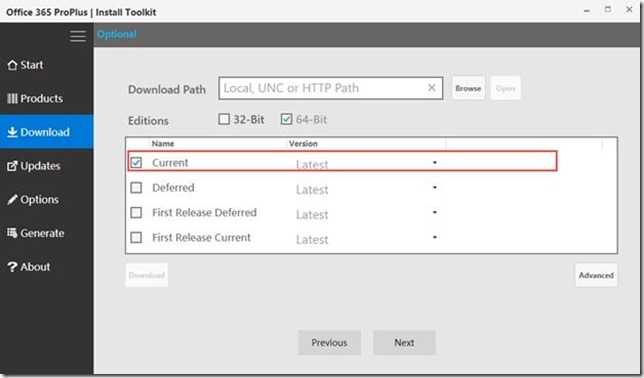Click the Products columns icon

12,99
